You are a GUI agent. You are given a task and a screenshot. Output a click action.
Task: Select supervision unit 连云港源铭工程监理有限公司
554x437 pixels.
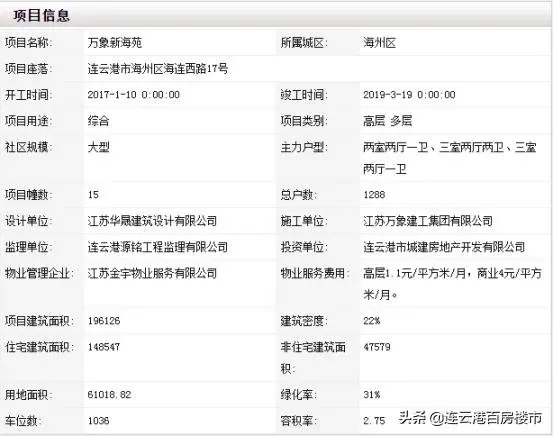pos(158,247)
